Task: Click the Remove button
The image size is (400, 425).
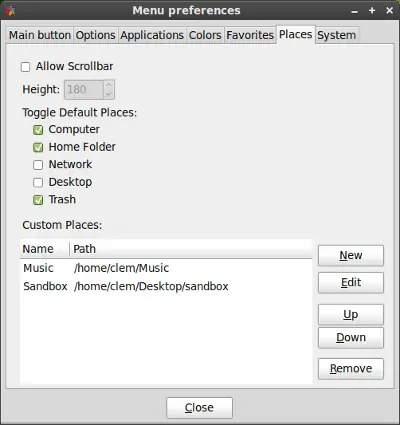Action: tap(351, 369)
